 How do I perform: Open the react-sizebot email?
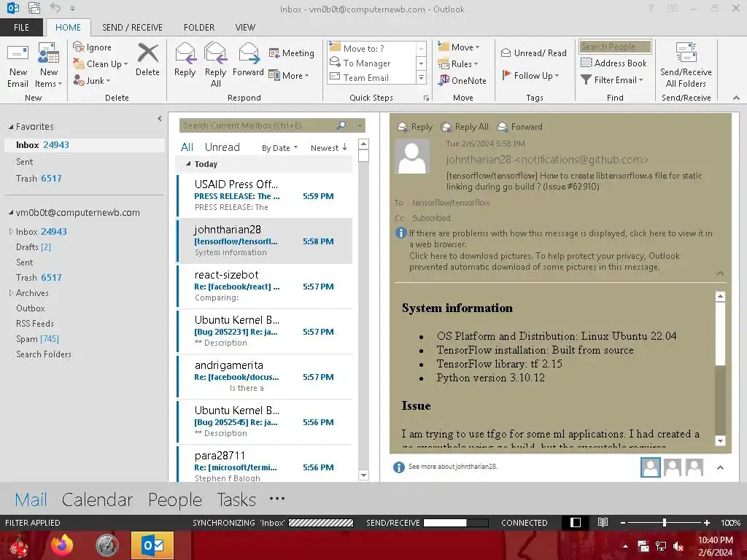pyautogui.click(x=264, y=286)
